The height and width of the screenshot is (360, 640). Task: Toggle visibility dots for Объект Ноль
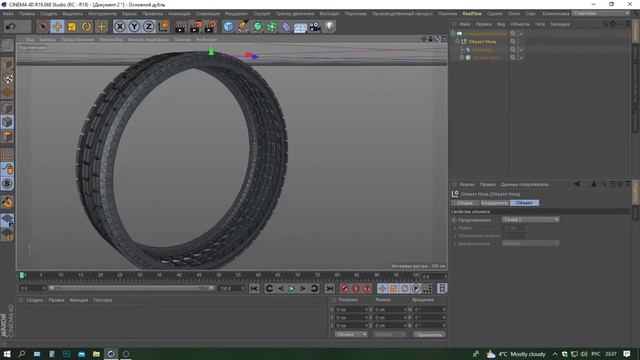518,42
